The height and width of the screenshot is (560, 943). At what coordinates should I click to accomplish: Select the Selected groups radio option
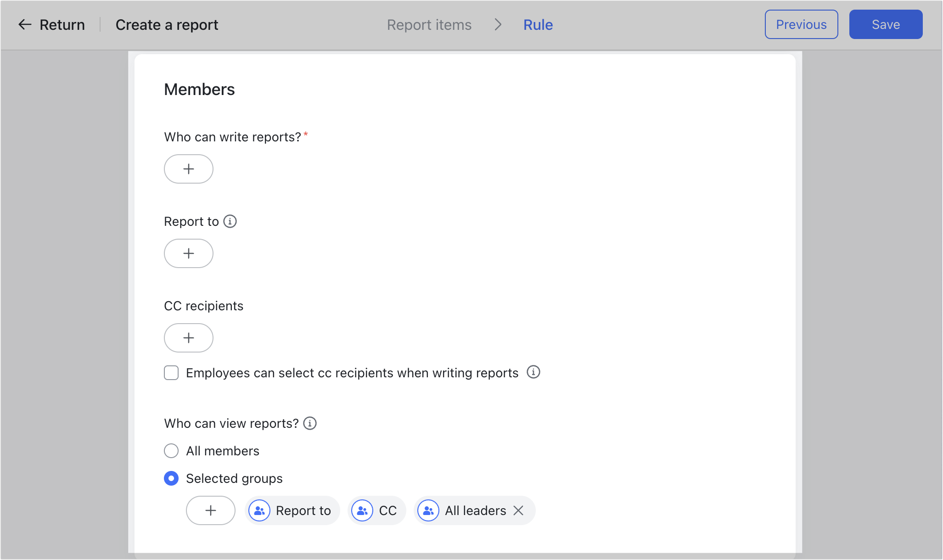click(171, 478)
